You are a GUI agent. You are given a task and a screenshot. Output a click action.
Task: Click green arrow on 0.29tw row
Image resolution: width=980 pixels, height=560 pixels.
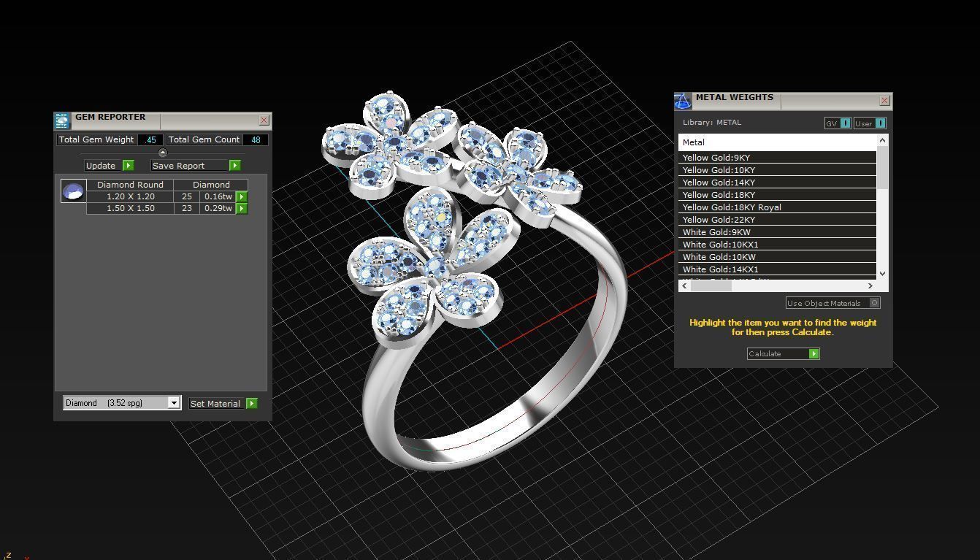[242, 209]
